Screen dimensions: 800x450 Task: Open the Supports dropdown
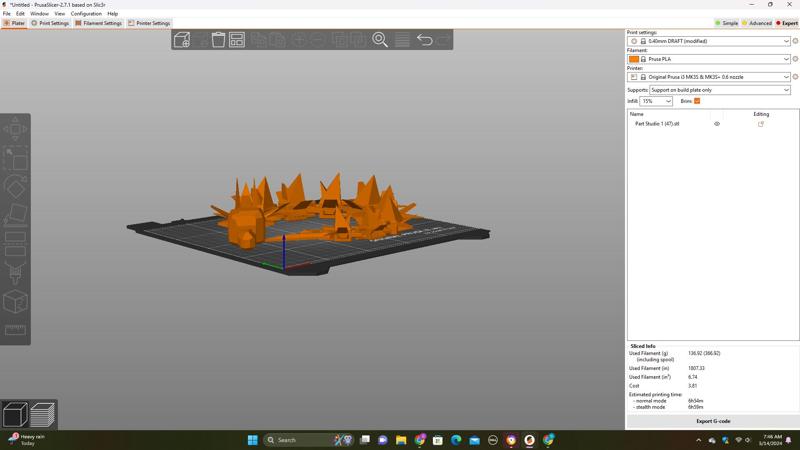[x=720, y=90]
